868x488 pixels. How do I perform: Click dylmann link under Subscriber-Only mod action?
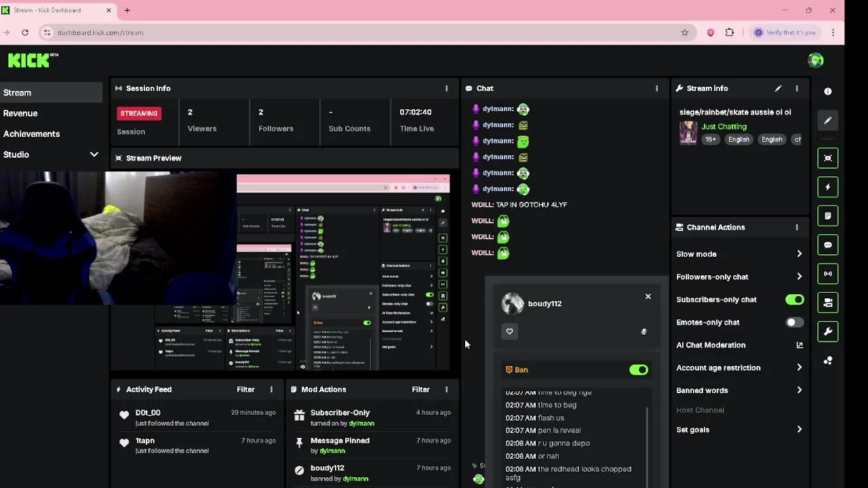[x=361, y=424]
